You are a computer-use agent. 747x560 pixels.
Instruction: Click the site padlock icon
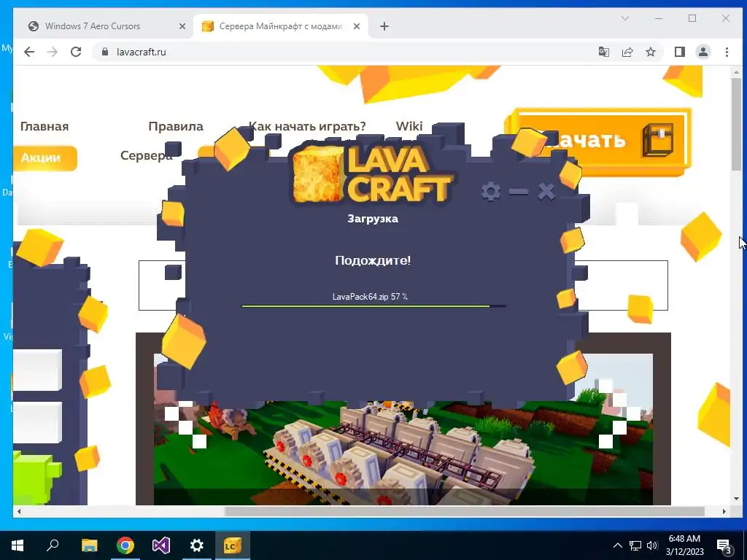point(105,52)
